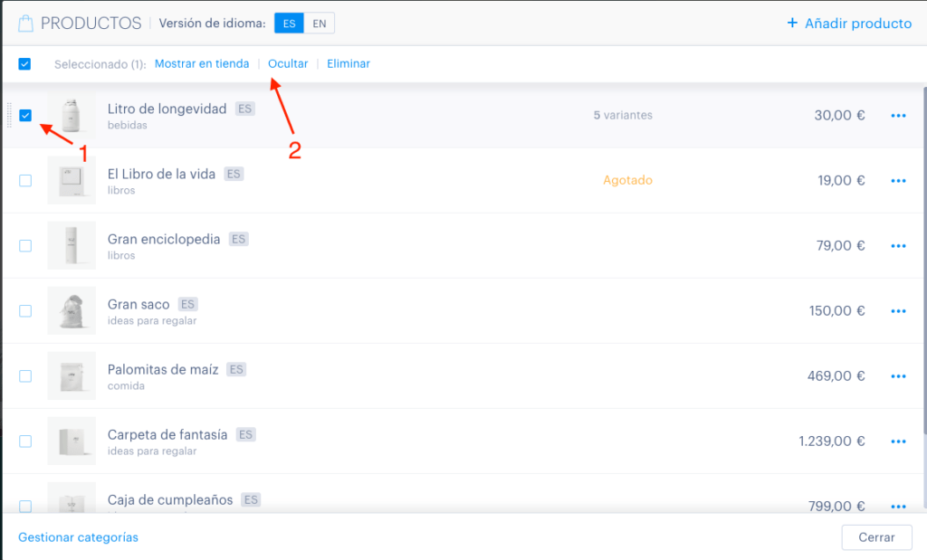Switch language version to EN
This screenshot has width=927, height=560.
pos(320,24)
